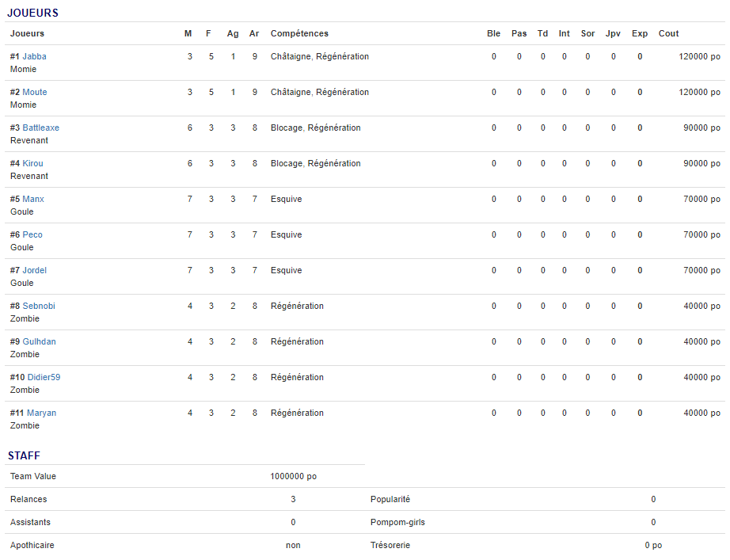Open player Jabba's profile link

pos(34,56)
